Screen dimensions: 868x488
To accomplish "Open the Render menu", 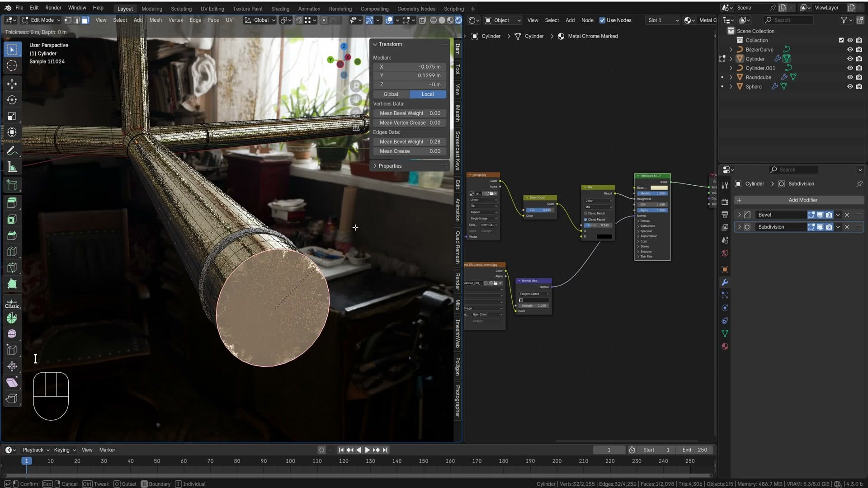I will (53, 8).
